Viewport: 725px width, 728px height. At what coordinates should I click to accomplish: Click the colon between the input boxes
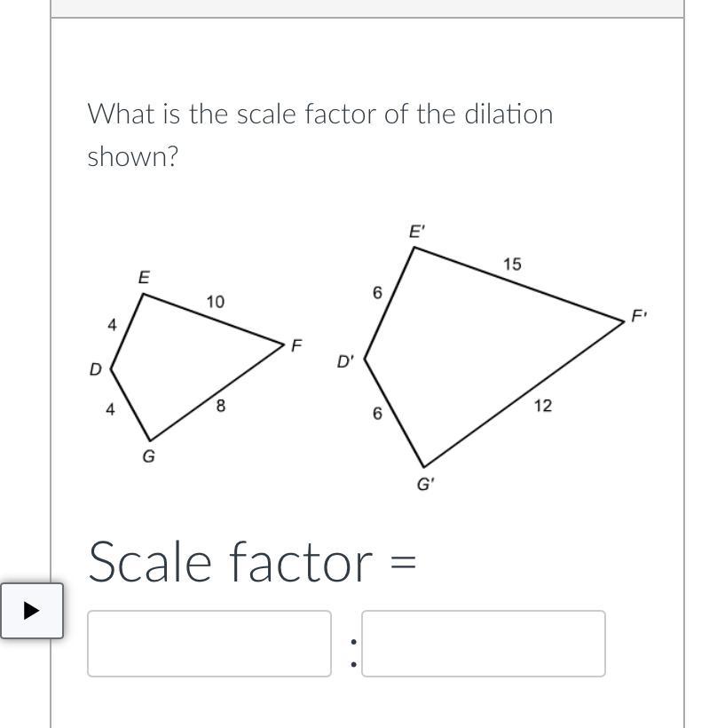tap(353, 652)
